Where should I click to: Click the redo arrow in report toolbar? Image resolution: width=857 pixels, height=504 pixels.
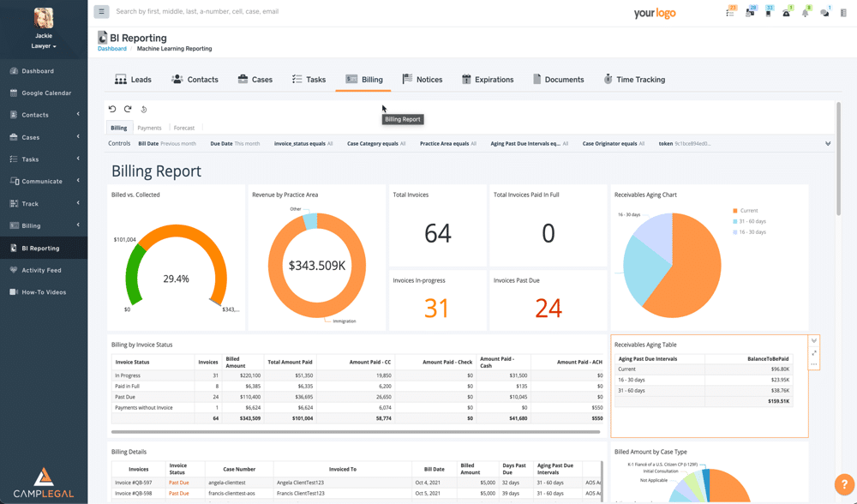click(128, 109)
